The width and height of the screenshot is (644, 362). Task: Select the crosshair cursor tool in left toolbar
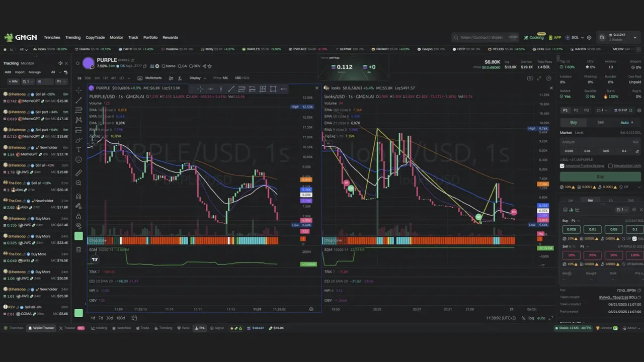[x=78, y=90]
